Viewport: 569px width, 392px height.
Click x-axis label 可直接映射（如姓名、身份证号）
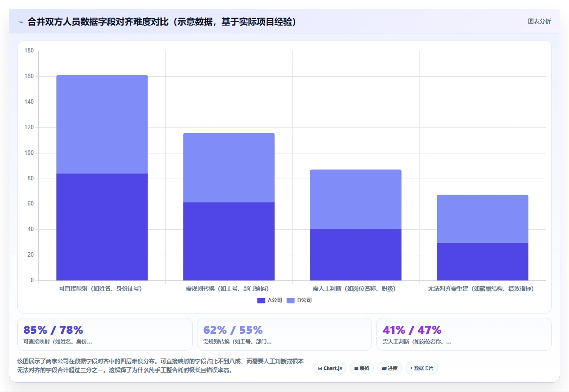pos(102,289)
